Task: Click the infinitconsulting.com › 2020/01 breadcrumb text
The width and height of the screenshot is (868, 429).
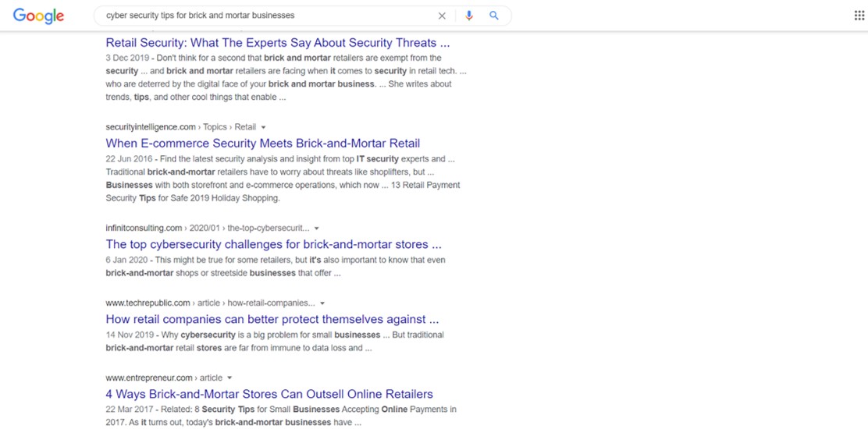Action: click(x=208, y=228)
